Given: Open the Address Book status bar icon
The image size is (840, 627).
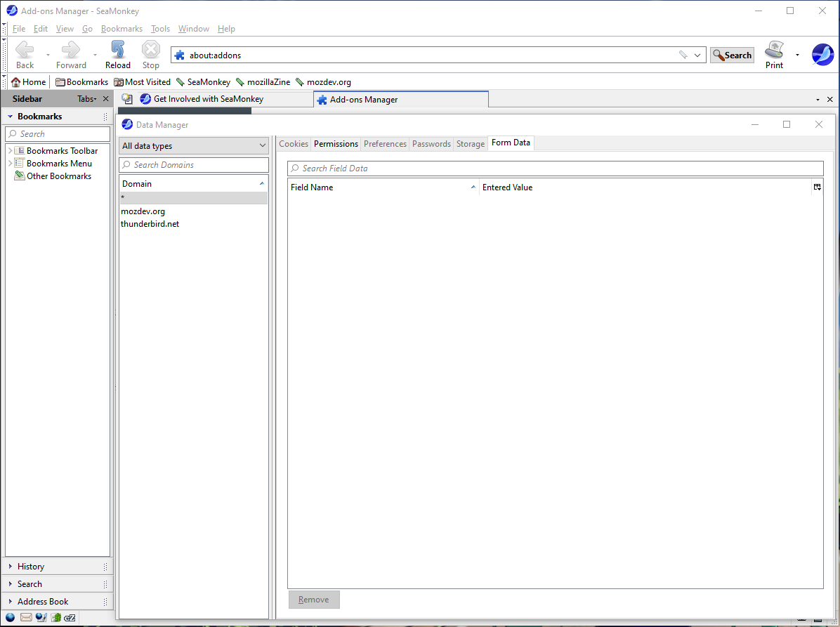Looking at the screenshot, I should click(x=55, y=617).
